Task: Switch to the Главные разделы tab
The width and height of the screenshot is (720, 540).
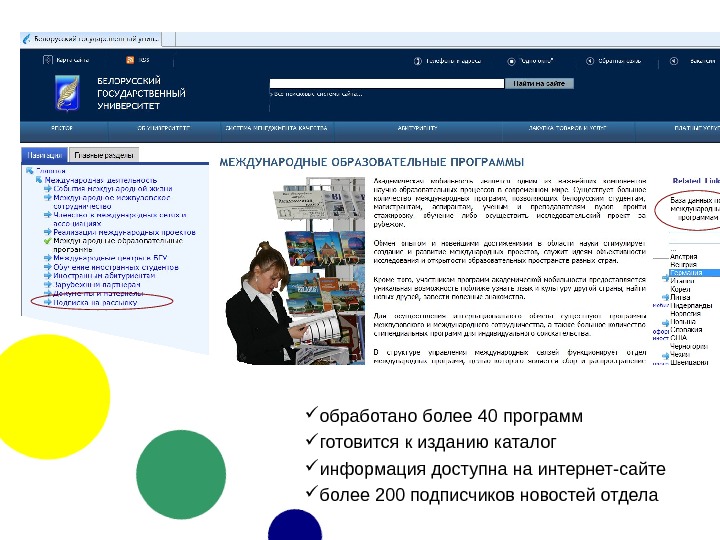Action: [104, 155]
